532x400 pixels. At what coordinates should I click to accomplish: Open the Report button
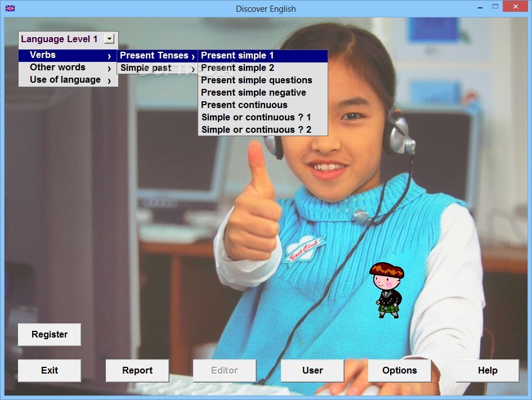pyautogui.click(x=137, y=371)
